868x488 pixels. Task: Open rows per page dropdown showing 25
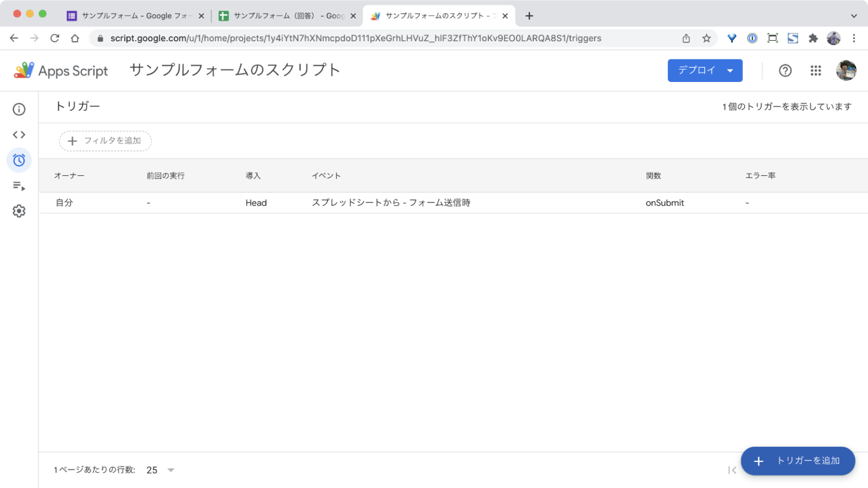(160, 470)
